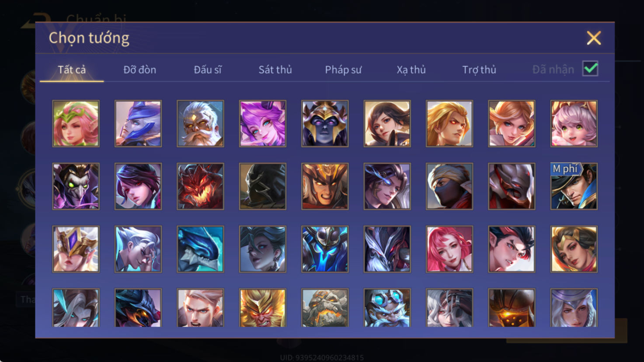Choose the purple-haired horned girl hero
Image resolution: width=644 pixels, height=362 pixels.
tap(263, 124)
